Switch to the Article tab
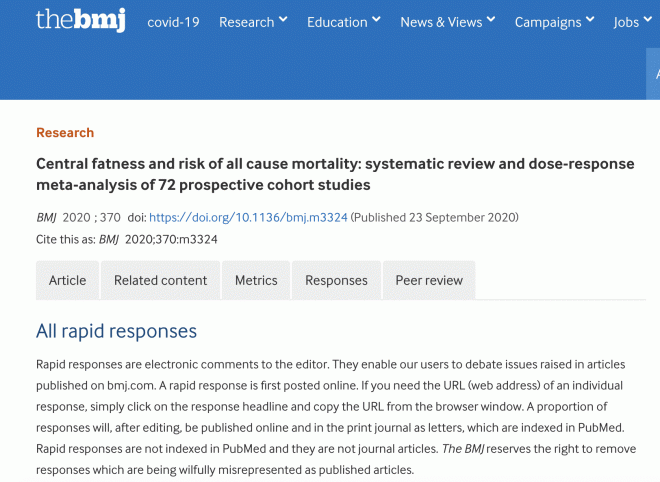This screenshot has width=660, height=482. (67, 280)
